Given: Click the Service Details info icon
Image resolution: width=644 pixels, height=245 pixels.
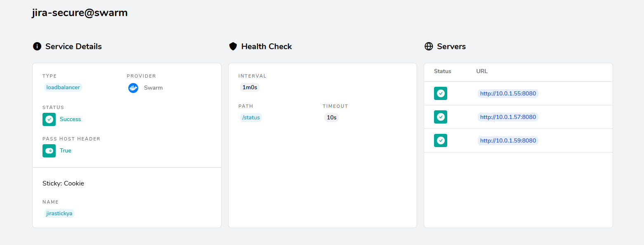Looking at the screenshot, I should coord(37,46).
